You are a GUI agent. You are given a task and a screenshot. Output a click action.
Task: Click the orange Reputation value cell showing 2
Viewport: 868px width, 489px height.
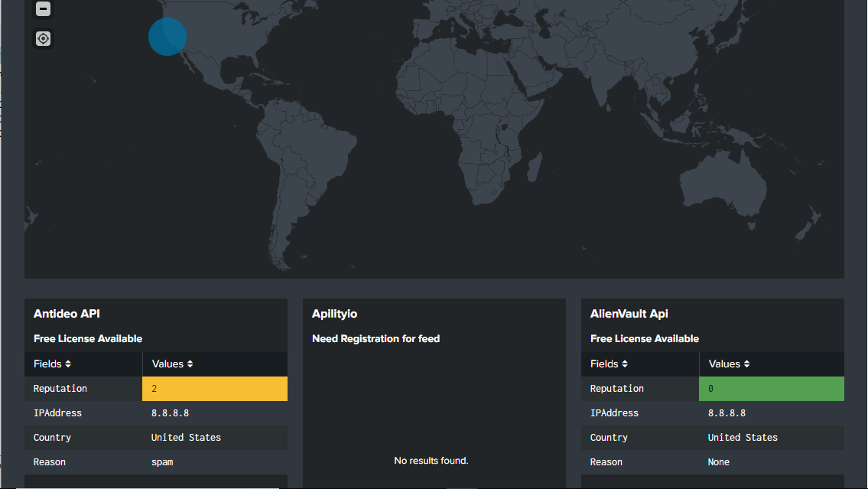click(214, 388)
